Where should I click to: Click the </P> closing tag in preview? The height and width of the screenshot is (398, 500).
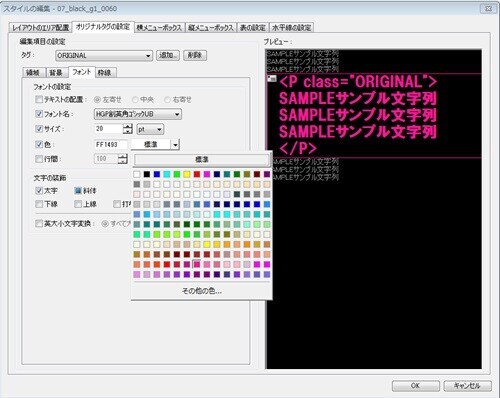coord(298,149)
